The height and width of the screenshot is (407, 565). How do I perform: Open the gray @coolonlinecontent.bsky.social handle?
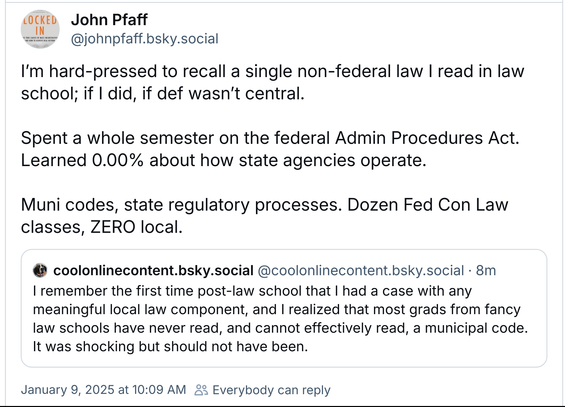coord(361,270)
